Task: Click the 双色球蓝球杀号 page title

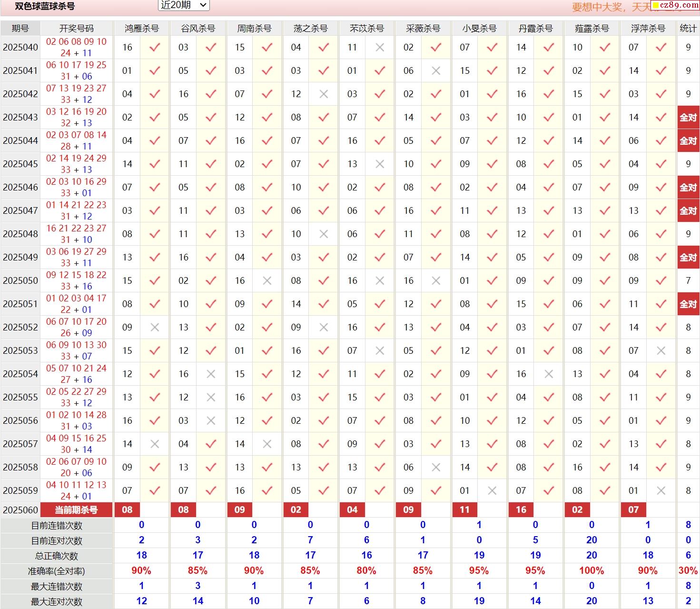Action: pyautogui.click(x=45, y=6)
